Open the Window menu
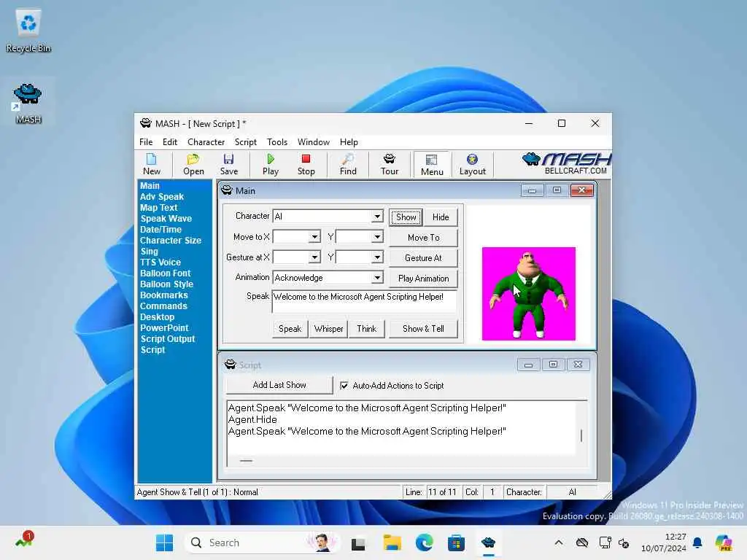Image resolution: width=747 pixels, height=560 pixels. [x=313, y=142]
